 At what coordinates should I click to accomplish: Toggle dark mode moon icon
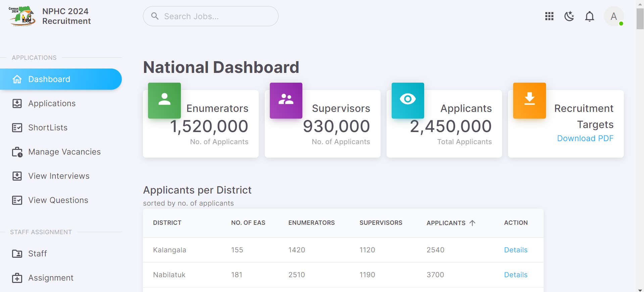[x=569, y=16]
